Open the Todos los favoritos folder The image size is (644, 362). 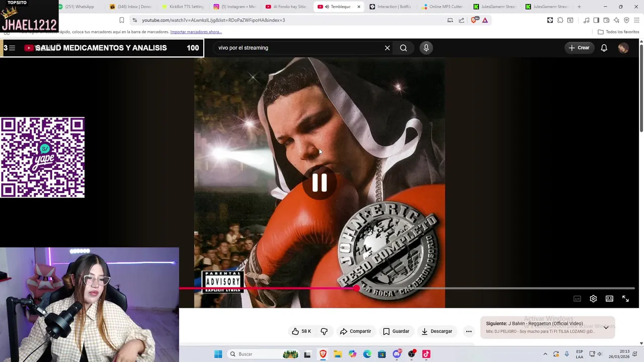coord(618,32)
